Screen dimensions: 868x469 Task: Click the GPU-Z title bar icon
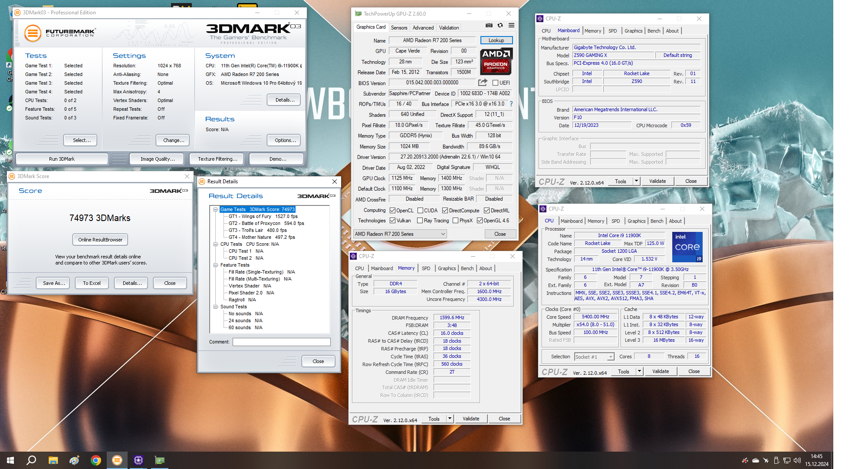358,14
